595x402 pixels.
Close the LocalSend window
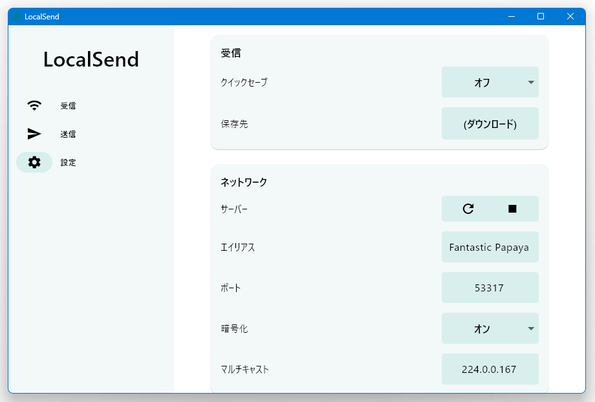[570, 16]
